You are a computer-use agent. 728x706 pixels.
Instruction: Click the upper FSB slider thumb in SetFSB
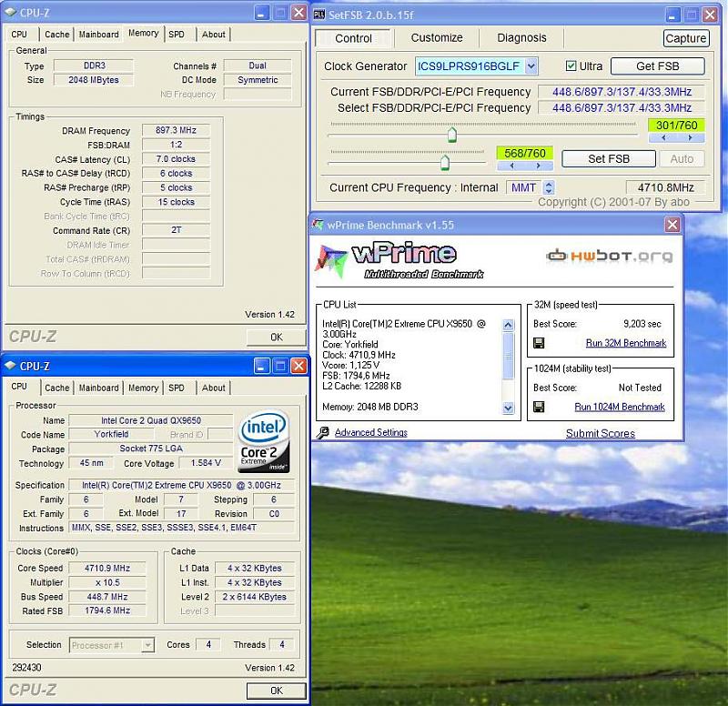(451, 135)
